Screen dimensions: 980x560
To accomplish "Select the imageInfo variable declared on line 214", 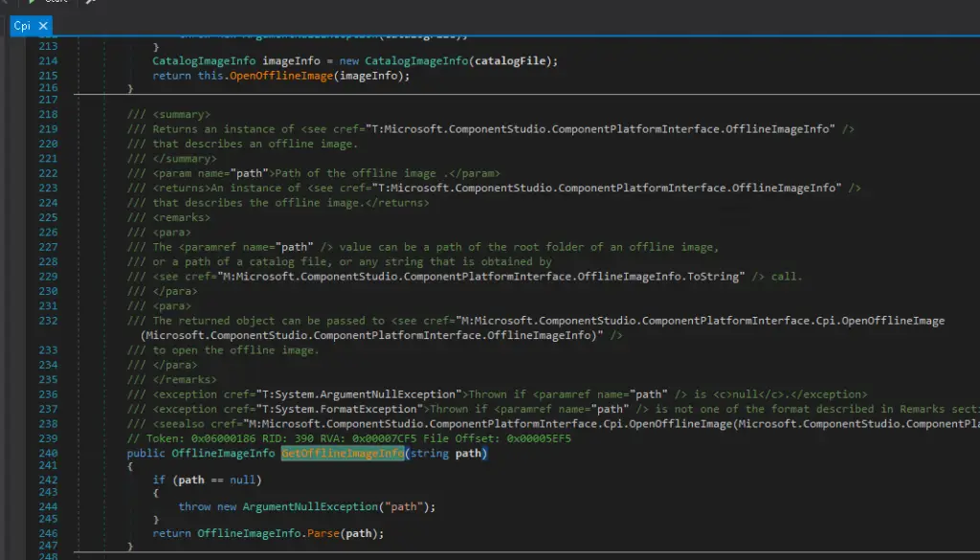I will point(291,61).
